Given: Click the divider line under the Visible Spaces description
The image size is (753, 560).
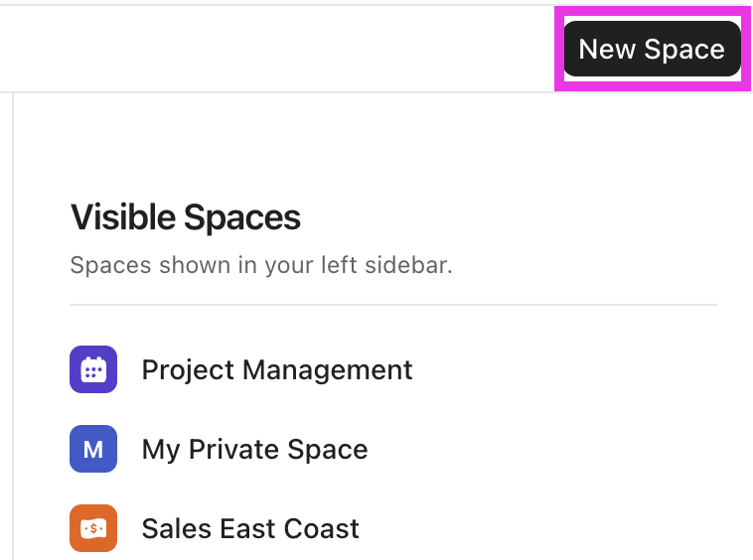Looking at the screenshot, I should (393, 305).
